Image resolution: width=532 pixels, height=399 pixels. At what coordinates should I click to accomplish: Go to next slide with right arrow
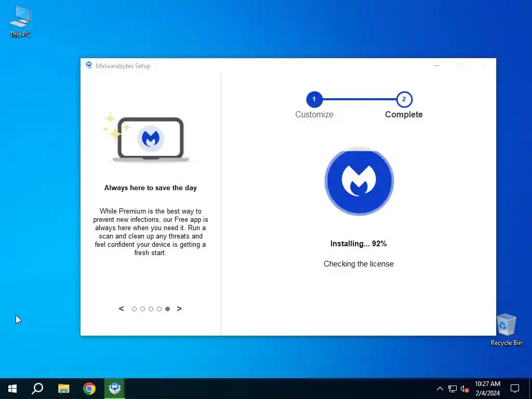[x=179, y=309]
